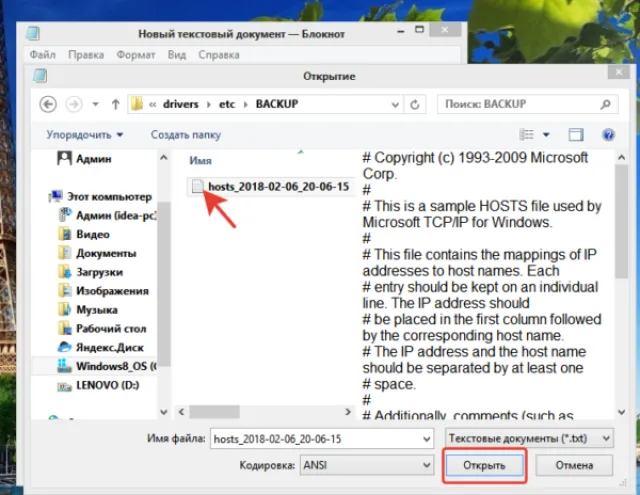Select the 'LENOVO (D:)' drive
Viewport: 640px width, 495px height.
[107, 385]
